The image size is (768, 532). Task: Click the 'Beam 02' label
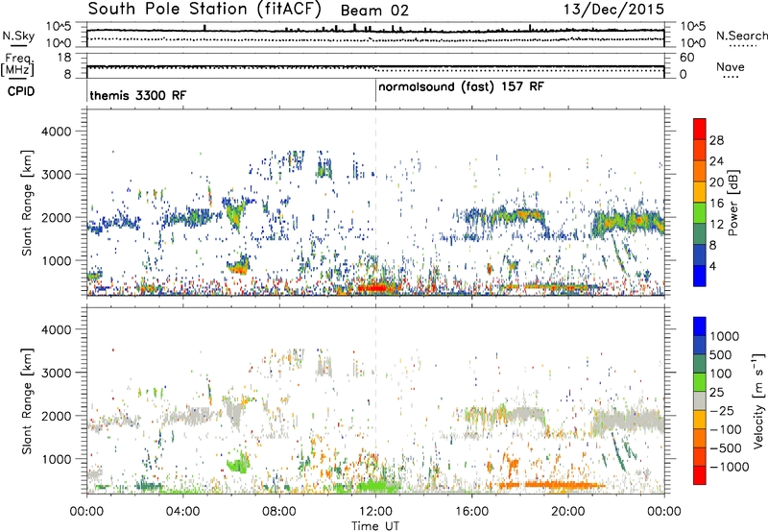pyautogui.click(x=374, y=11)
